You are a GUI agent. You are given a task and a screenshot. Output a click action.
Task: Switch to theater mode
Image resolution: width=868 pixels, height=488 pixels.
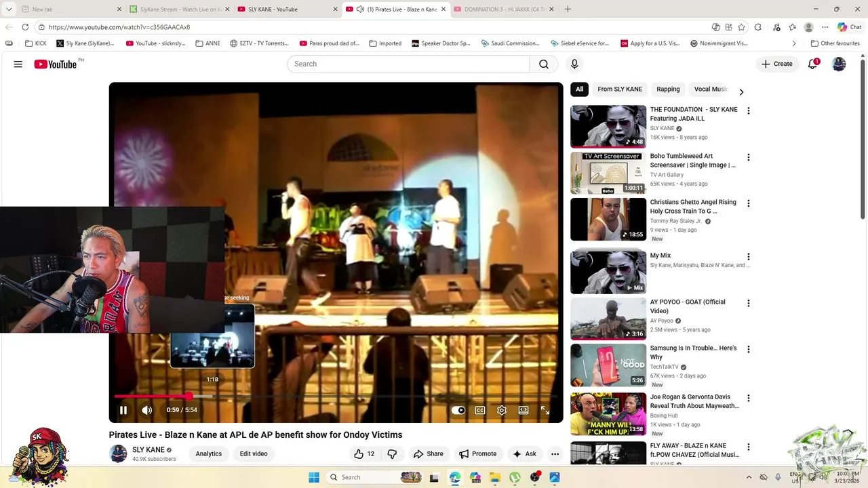[x=524, y=410]
